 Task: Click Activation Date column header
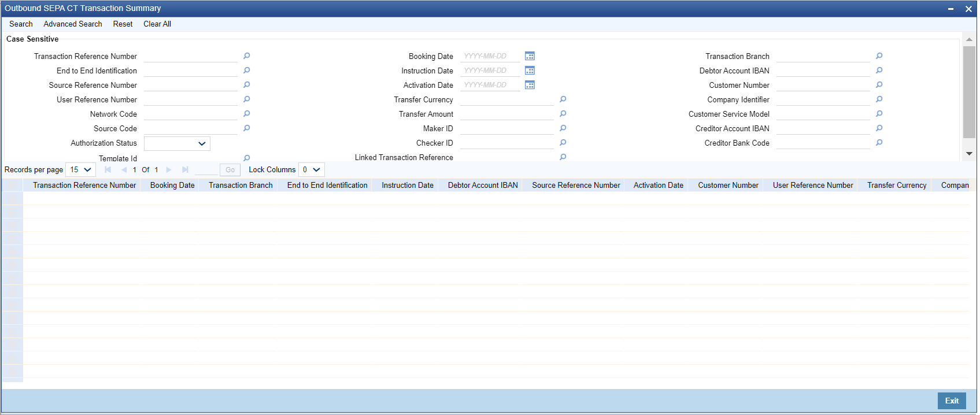click(x=659, y=185)
